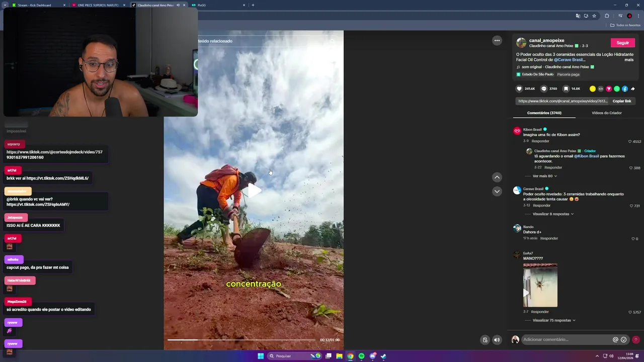Click the Seguir follow button
The height and width of the screenshot is (362, 644).
point(623,43)
